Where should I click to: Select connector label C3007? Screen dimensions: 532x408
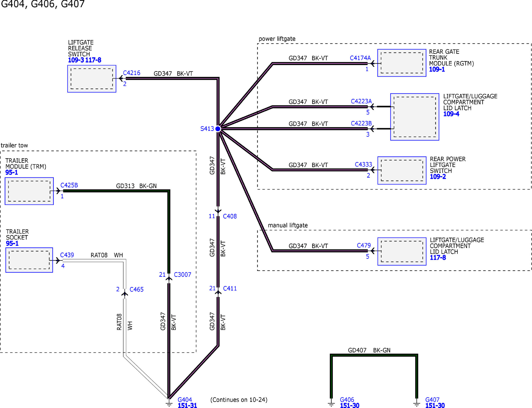click(182, 275)
